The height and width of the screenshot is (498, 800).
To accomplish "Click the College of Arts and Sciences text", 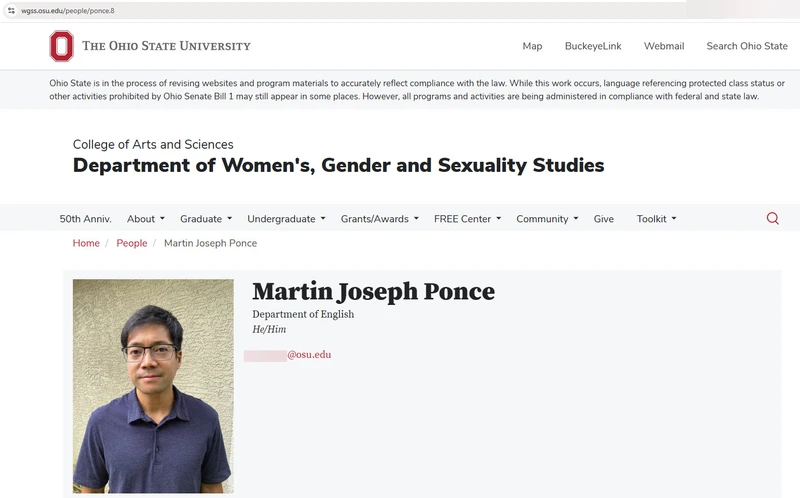I will (153, 144).
